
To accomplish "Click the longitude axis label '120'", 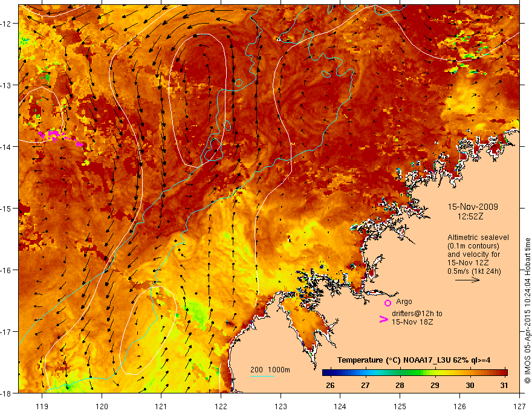I will pyautogui.click(x=102, y=406).
